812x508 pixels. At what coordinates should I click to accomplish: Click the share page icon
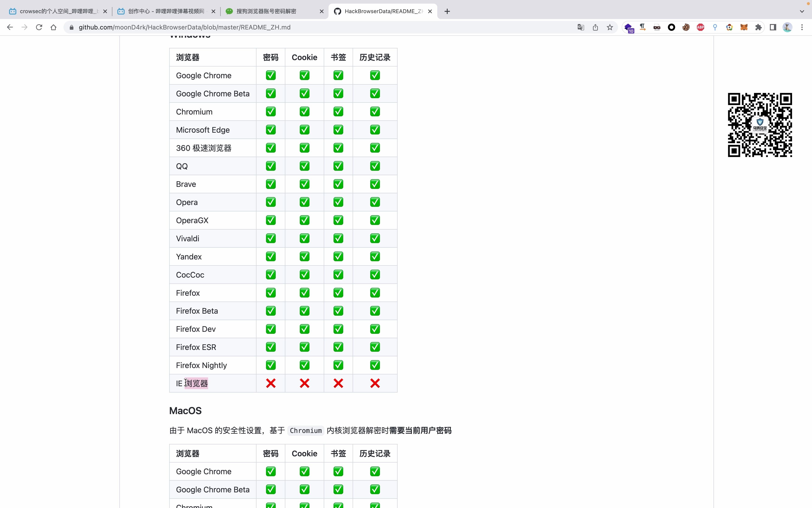click(595, 27)
